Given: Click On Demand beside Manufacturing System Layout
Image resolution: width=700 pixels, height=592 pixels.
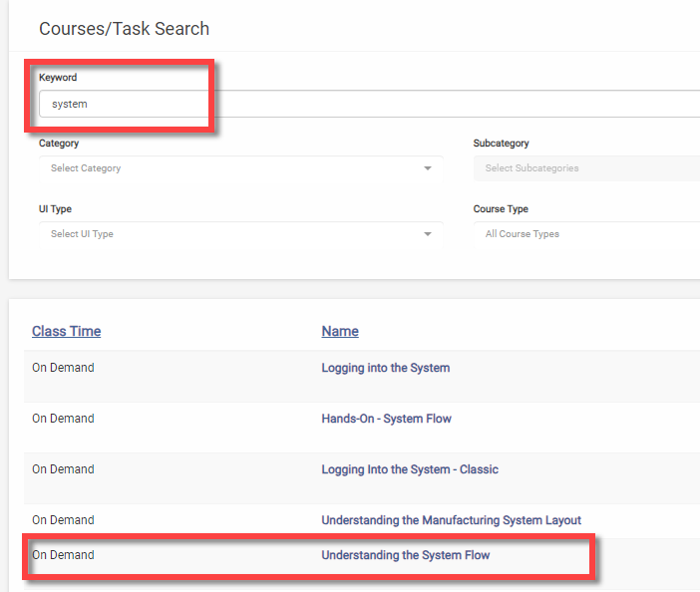Looking at the screenshot, I should 63,520.
